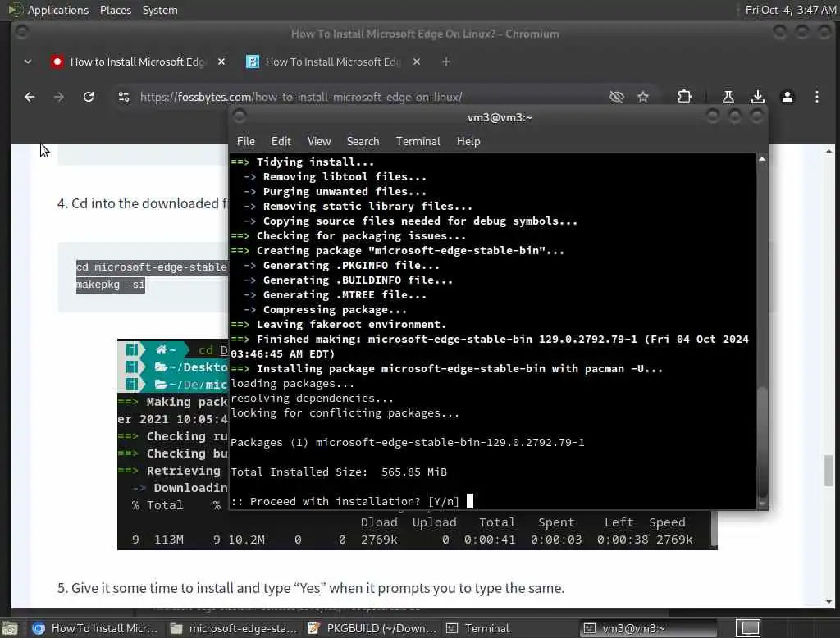
Task: Click step 5 instruction text on page
Action: coord(311,588)
